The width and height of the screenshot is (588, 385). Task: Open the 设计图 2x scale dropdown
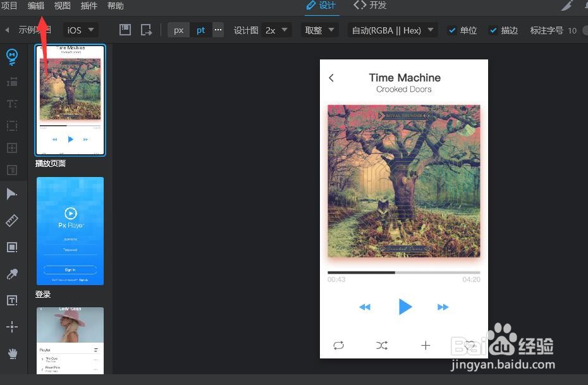276,30
